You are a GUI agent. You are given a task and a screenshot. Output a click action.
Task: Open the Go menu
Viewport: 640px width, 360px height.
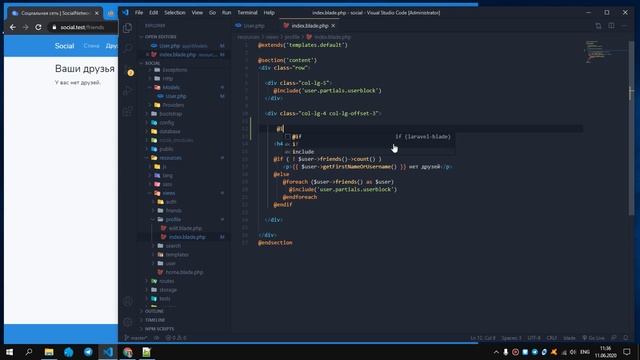tap(212, 13)
